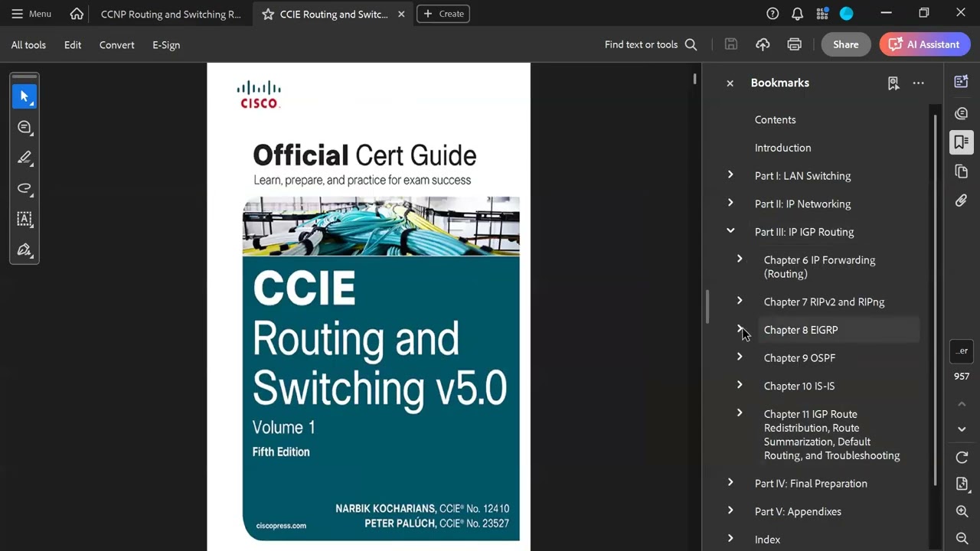
Task: Open the Contents bookmark
Action: [775, 119]
